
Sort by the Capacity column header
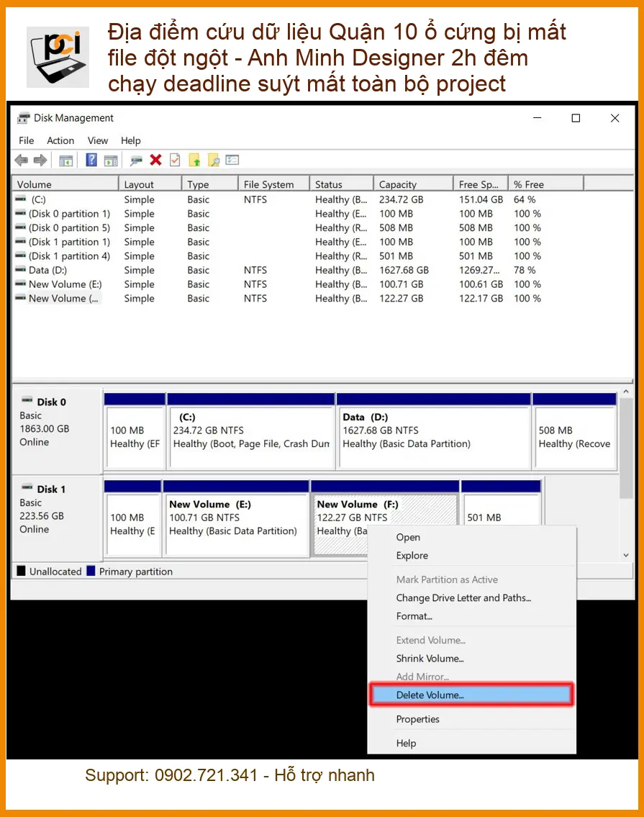click(414, 184)
